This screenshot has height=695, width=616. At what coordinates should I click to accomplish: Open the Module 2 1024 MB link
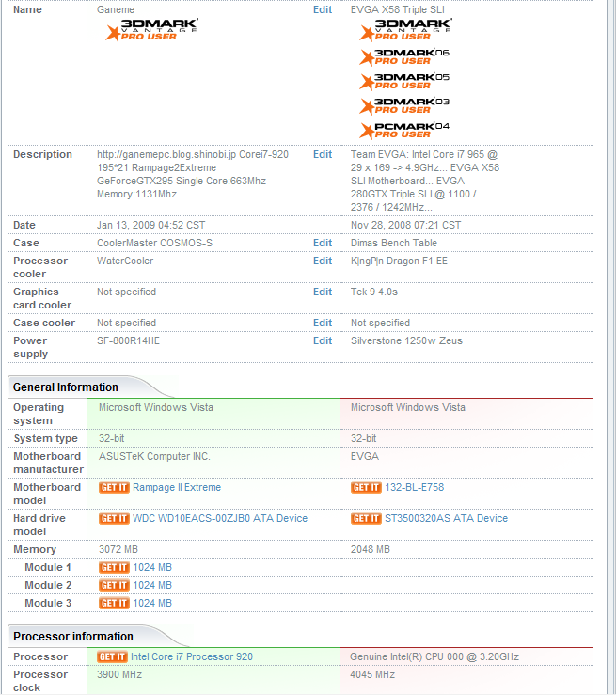(x=152, y=585)
